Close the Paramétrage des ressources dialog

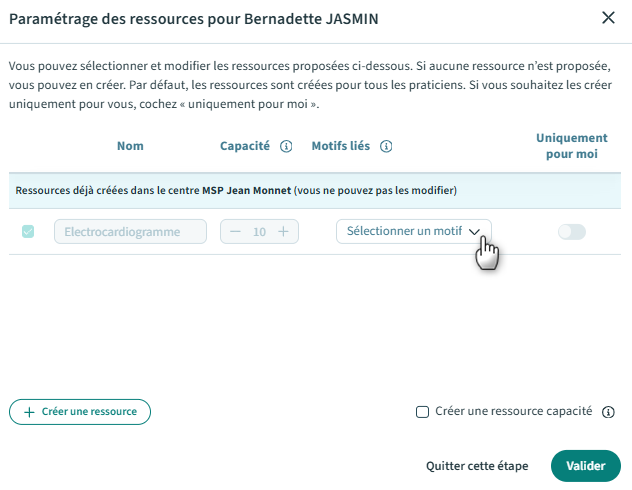(x=608, y=18)
